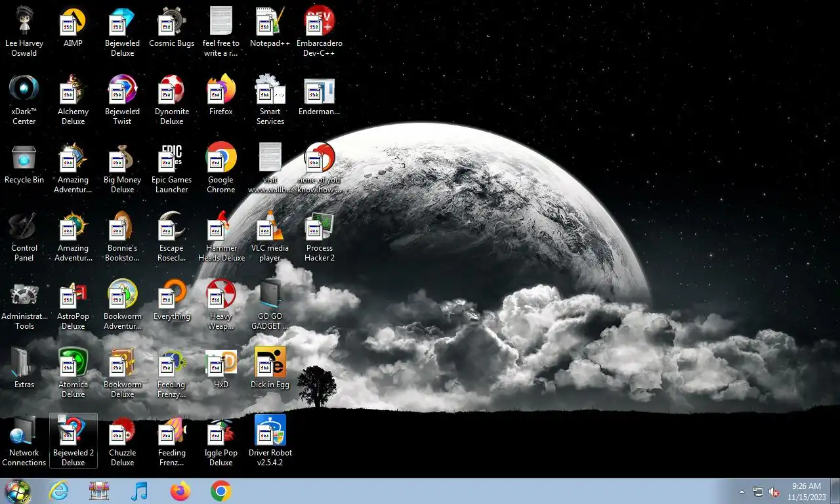This screenshot has width=840, height=504.
Task: Open the muted volume tray icon
Action: 774,492
